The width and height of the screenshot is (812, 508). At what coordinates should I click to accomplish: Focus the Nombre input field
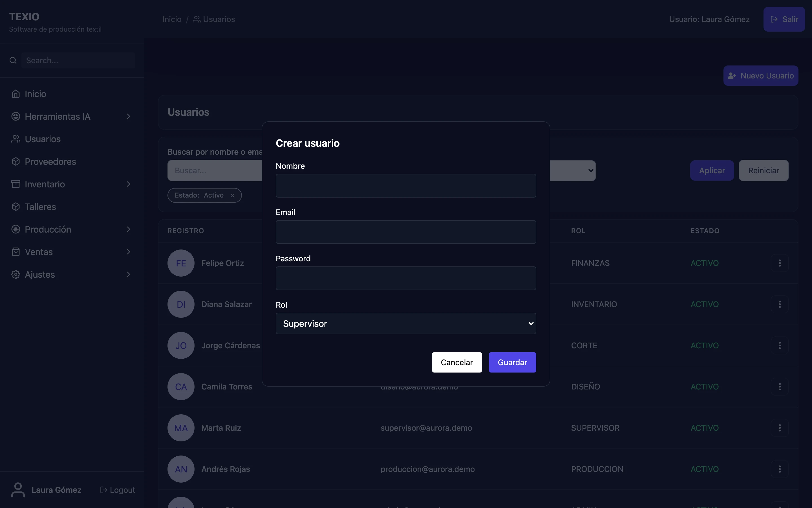coord(406,185)
